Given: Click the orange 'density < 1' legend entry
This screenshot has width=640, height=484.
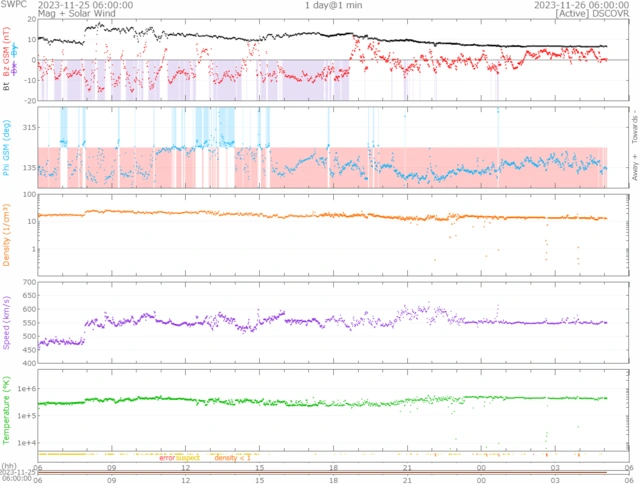Looking at the screenshot, I should click(x=232, y=458).
